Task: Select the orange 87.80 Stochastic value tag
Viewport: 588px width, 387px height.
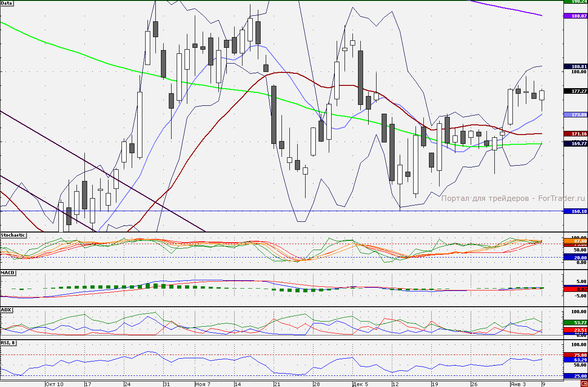Action: pos(575,241)
